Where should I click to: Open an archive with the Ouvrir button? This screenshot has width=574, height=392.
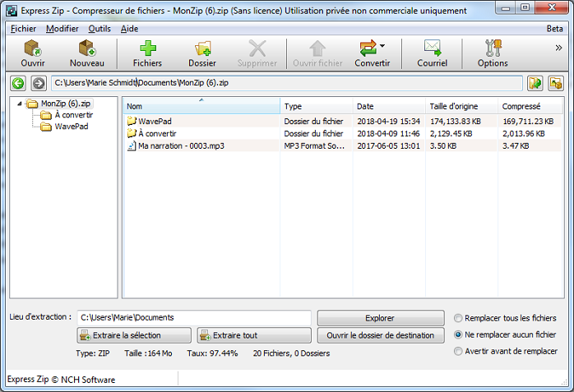pyautogui.click(x=33, y=53)
